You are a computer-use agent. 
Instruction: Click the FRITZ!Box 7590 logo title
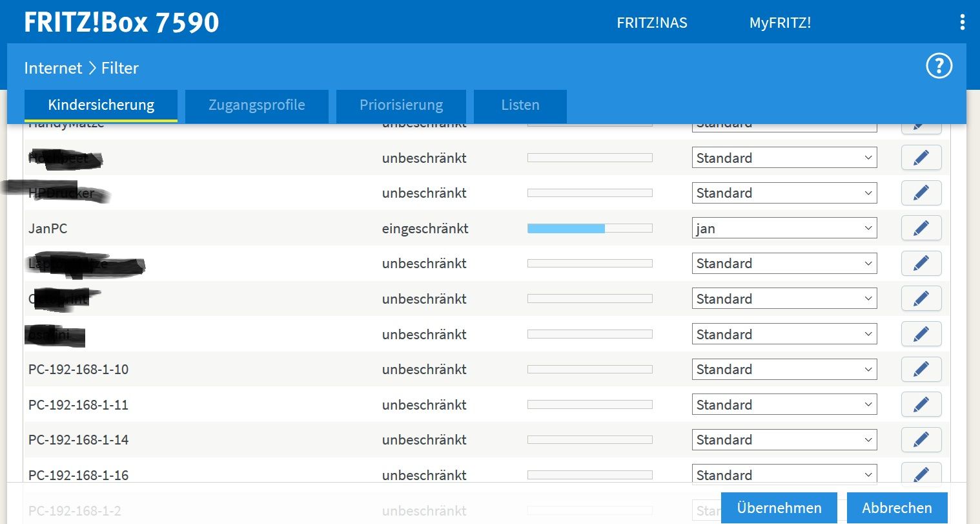click(x=121, y=22)
